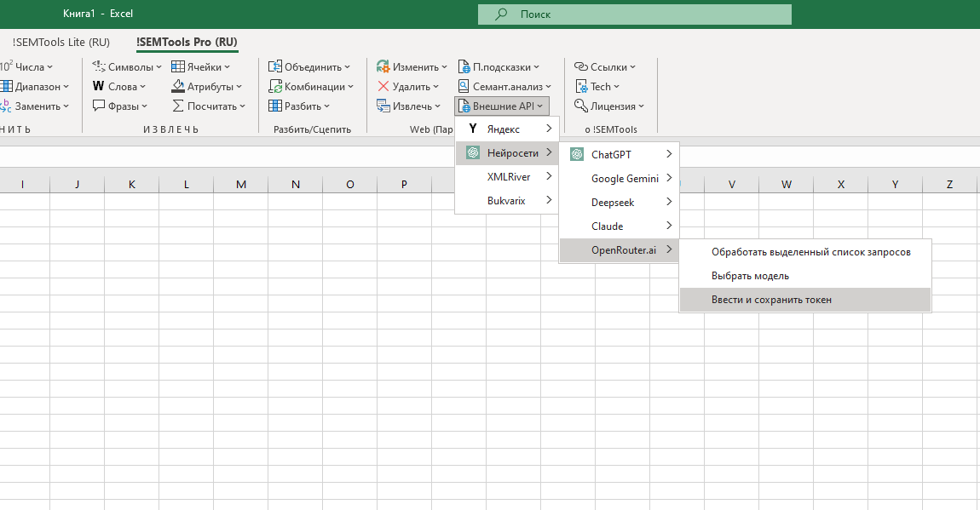Select Ввести и сохранить токен menu item
980x510 pixels.
click(x=771, y=300)
